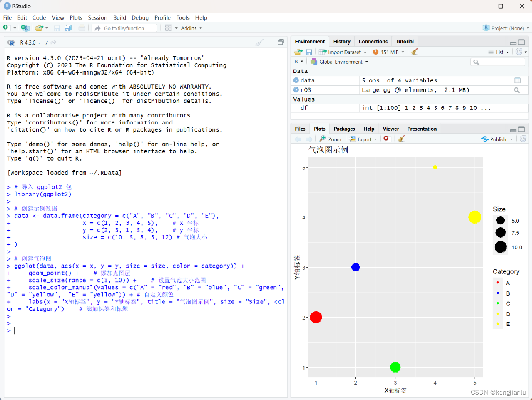The image size is (532, 400).
Task: Click the green bubble on the plot
Action: point(395,367)
